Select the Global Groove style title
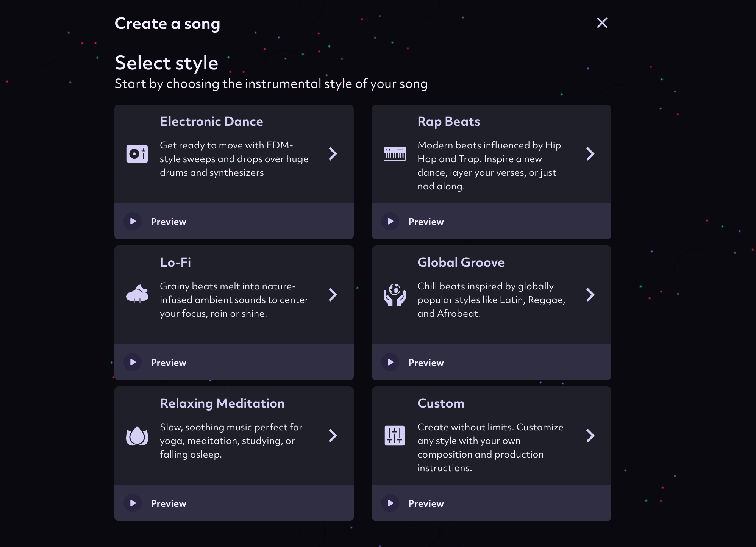Screen dimensions: 756x547 click(461, 262)
